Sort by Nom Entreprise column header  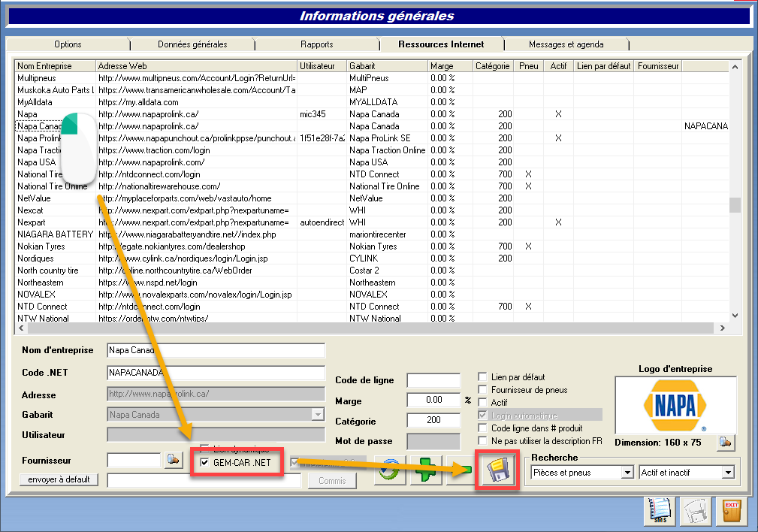click(55, 66)
